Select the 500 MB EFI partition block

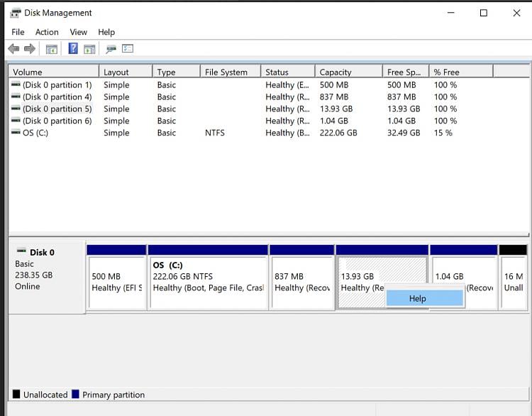point(116,282)
